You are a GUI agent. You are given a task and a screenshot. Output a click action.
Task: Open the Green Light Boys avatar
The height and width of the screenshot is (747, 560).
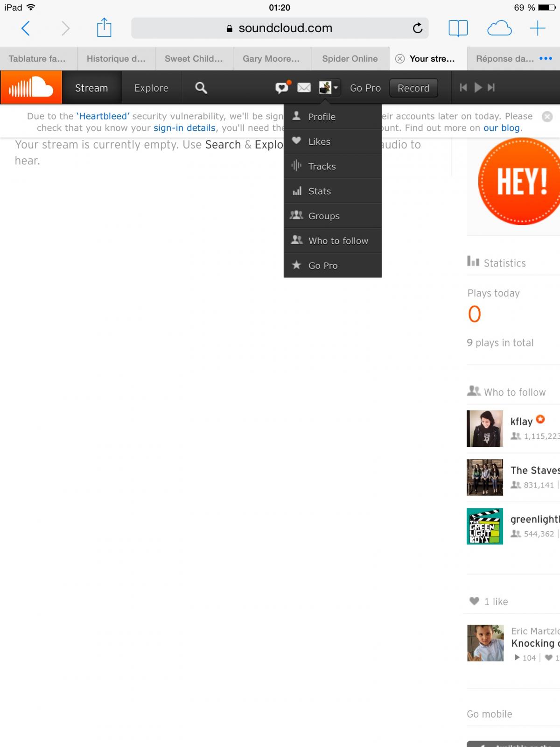point(485,526)
